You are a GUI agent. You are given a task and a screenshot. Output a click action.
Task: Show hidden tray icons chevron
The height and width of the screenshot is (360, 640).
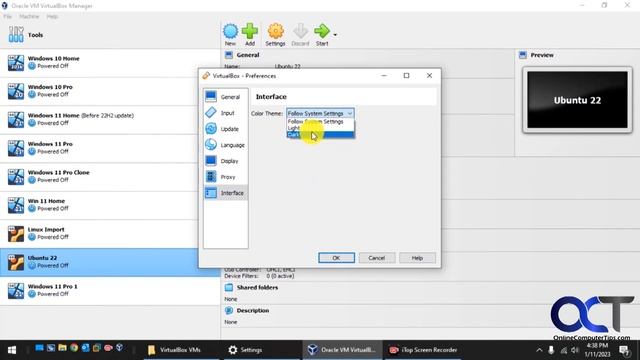coord(539,350)
